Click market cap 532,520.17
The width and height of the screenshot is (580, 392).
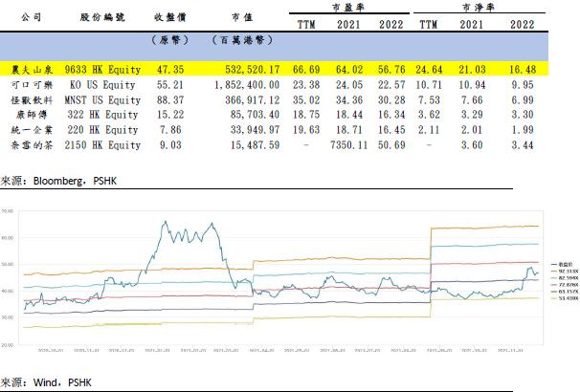click(x=253, y=70)
